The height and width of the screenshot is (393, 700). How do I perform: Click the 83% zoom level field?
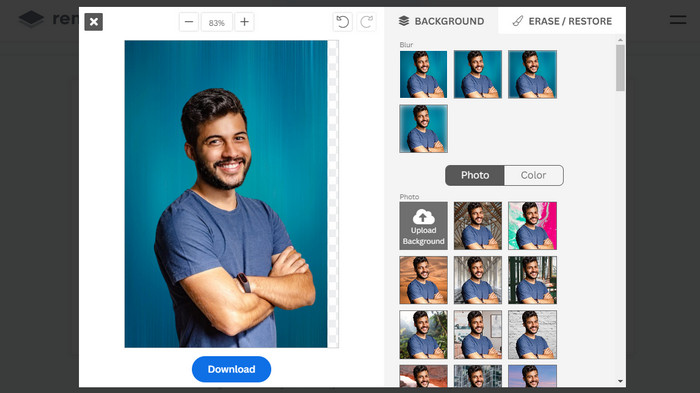[217, 22]
